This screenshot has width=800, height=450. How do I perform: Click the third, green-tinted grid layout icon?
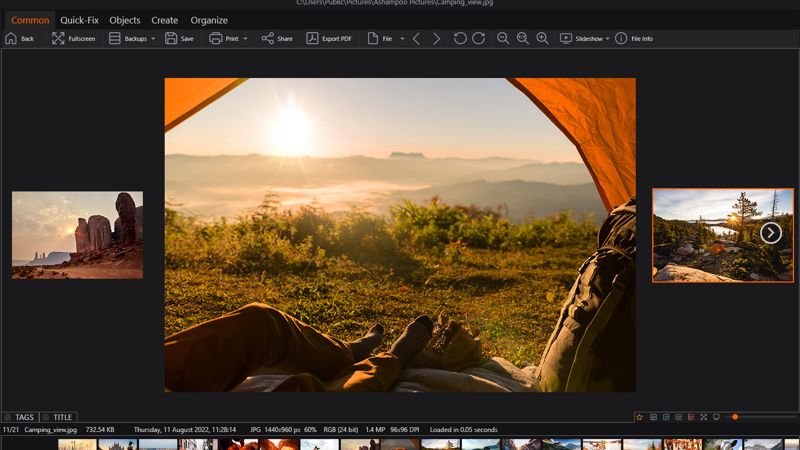[x=679, y=417]
